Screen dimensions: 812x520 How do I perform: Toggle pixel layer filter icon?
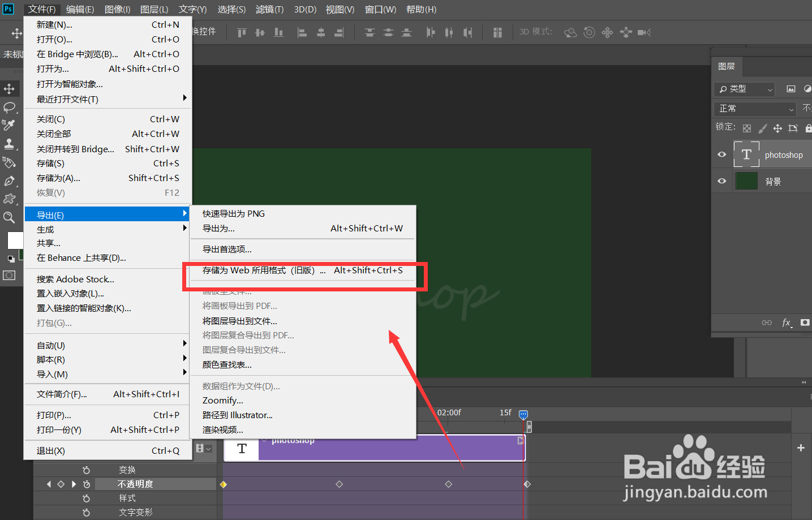pos(791,89)
